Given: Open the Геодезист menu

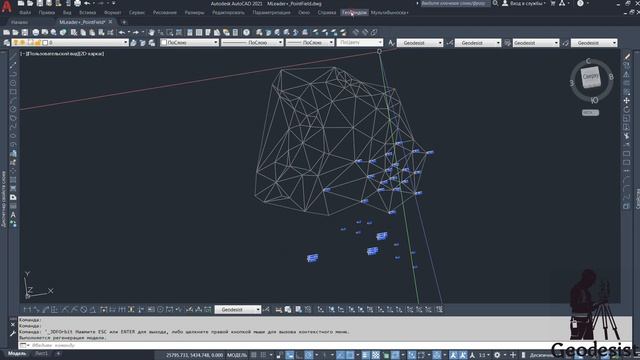Looking at the screenshot, I should [x=354, y=13].
